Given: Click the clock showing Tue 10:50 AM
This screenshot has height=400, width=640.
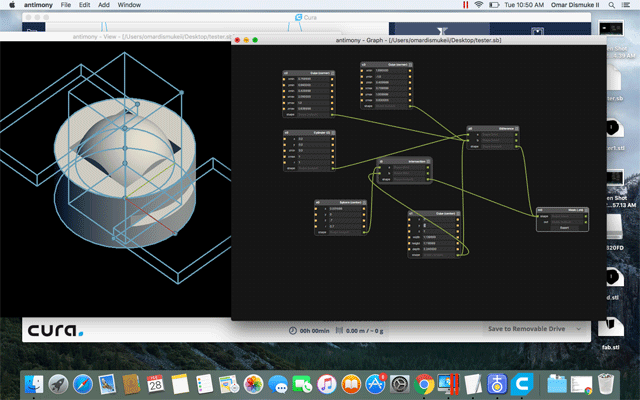Looking at the screenshot, I should click(x=524, y=5).
